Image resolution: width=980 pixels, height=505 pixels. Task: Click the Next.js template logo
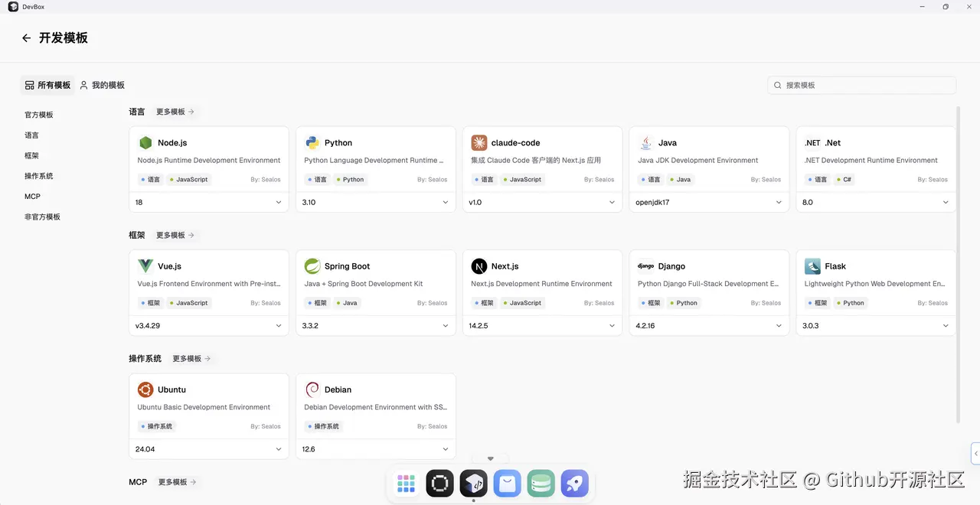[479, 266]
